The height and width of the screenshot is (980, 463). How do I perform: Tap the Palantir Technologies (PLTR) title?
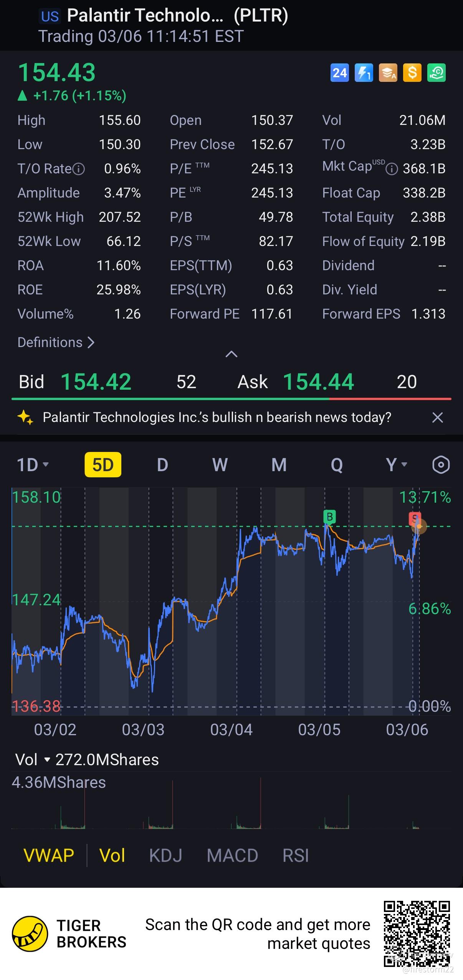[x=177, y=16]
